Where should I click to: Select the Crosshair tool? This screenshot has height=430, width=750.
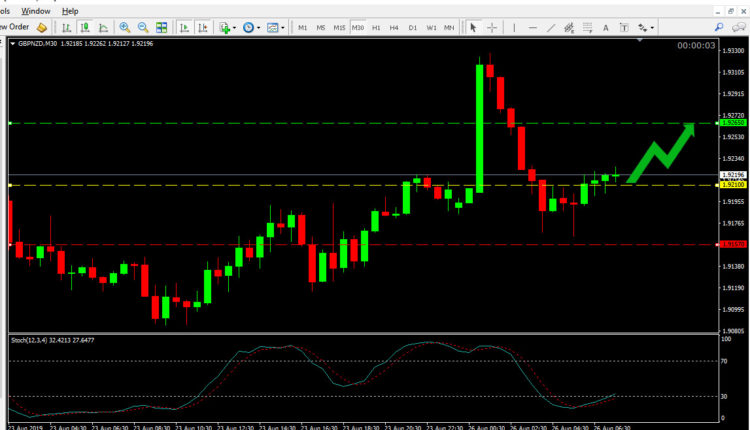coord(492,28)
